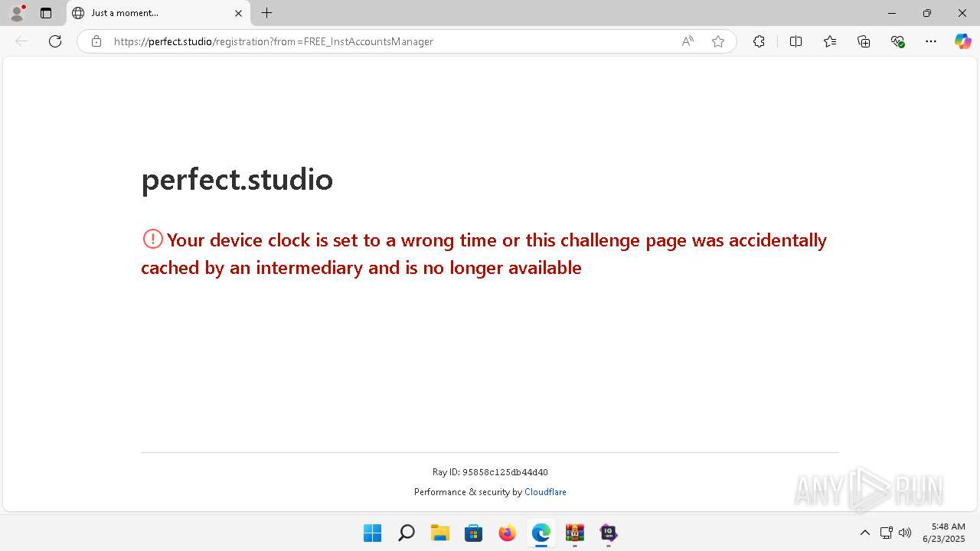Activate Read aloud icon
Screen dimensions: 980x551
tap(688, 41)
